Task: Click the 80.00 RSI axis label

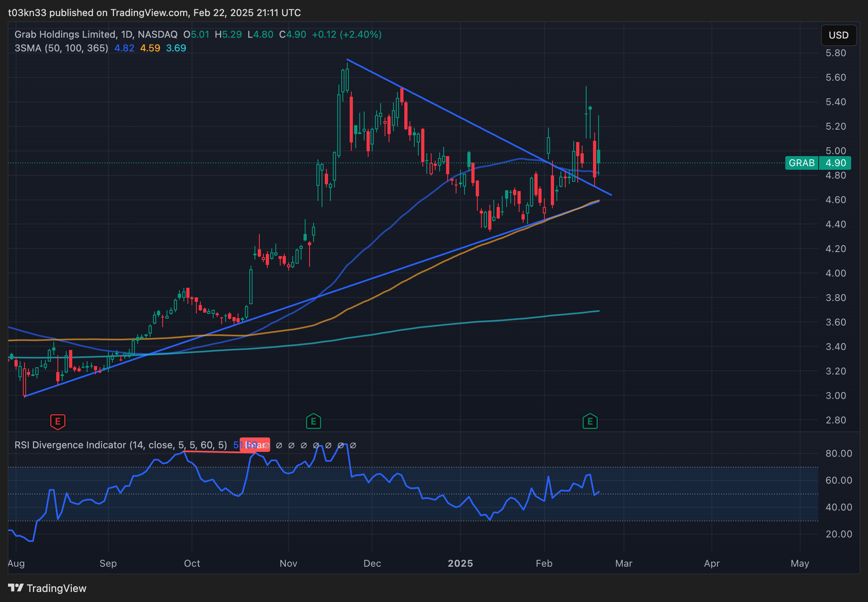Action: (839, 454)
